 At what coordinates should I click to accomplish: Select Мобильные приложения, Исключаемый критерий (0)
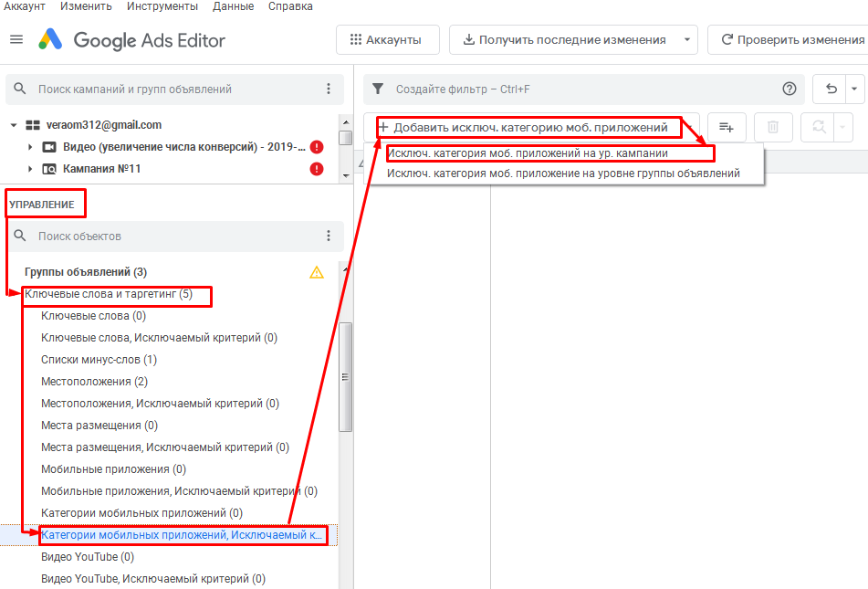pyautogui.click(x=180, y=491)
